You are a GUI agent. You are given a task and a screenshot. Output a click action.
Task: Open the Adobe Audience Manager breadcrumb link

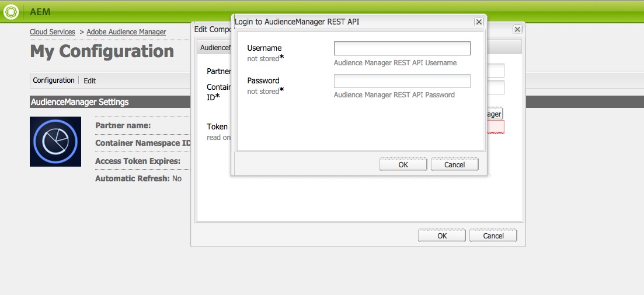[126, 31]
